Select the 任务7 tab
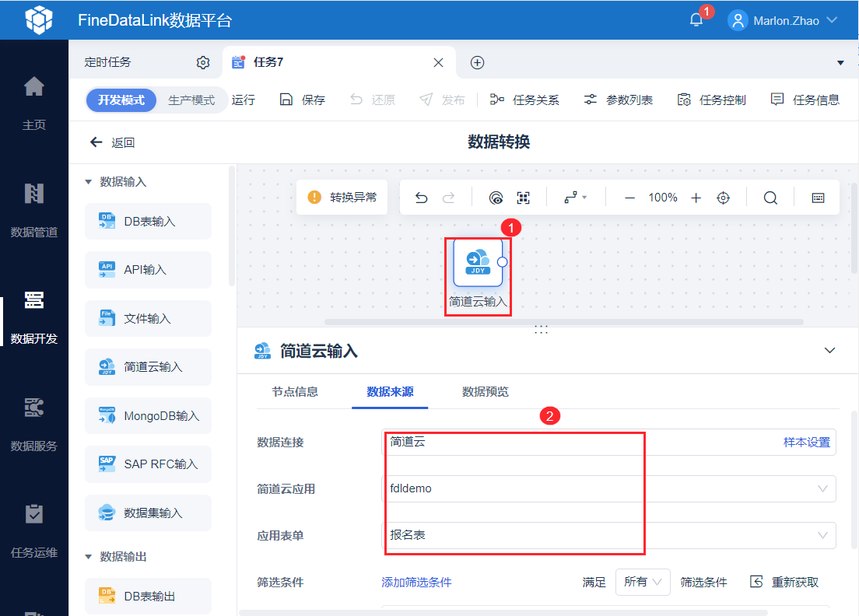The image size is (859, 616). point(340,62)
